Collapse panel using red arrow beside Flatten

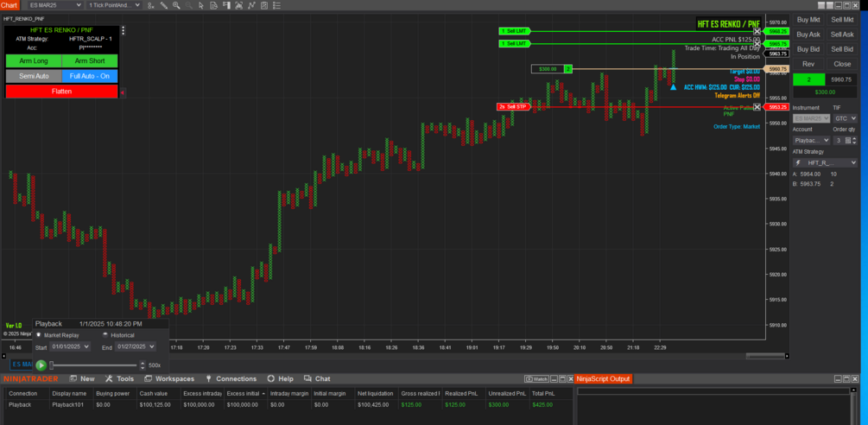(123, 92)
